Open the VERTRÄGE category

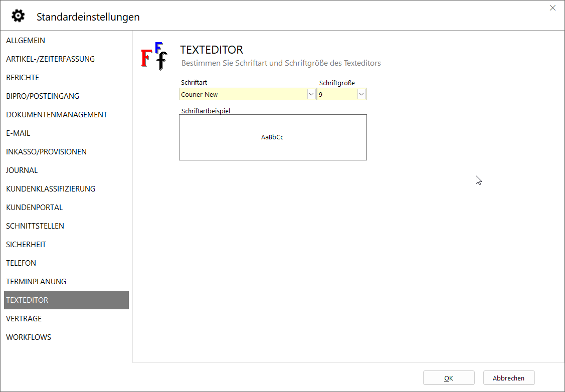24,319
